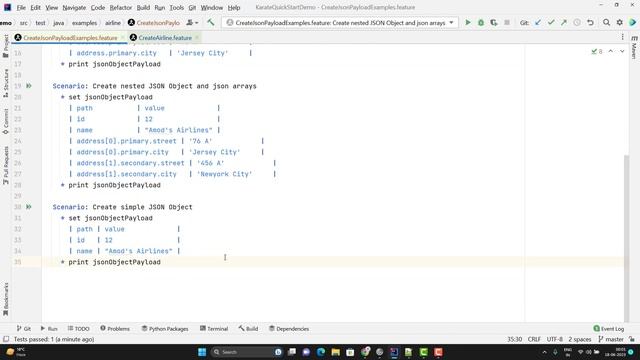Start debugging with the bug icon
Image resolution: width=640 pixels, height=360 pixels.
click(481, 23)
